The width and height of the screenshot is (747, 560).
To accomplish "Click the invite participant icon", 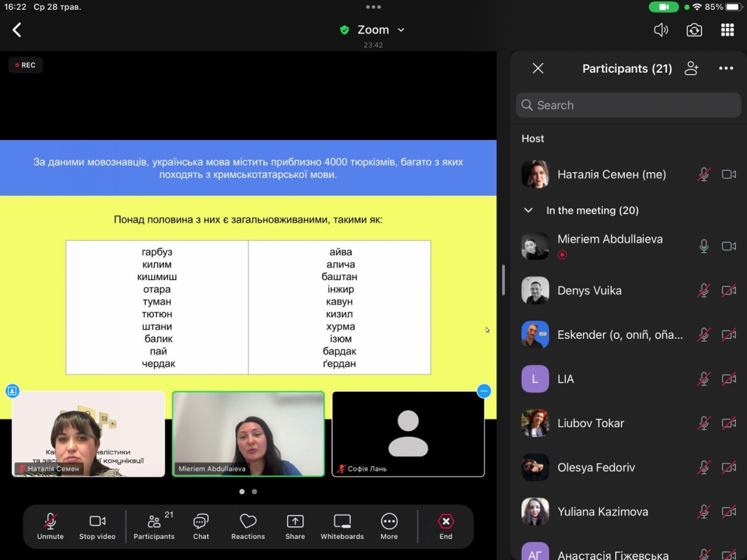I will tap(692, 69).
